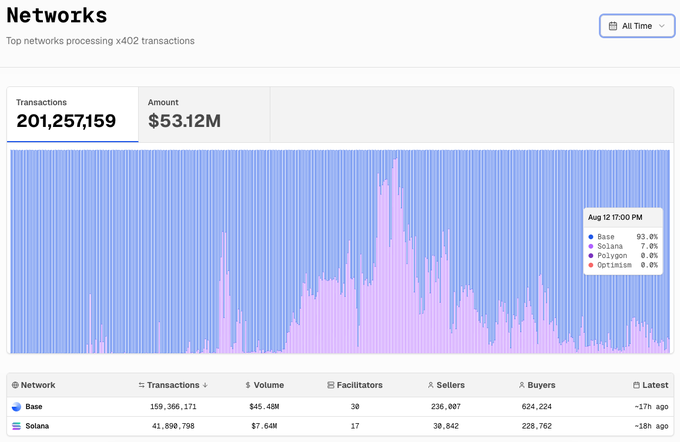The image size is (680, 442).
Task: Click the Base blue legend dot
Action: click(x=591, y=237)
